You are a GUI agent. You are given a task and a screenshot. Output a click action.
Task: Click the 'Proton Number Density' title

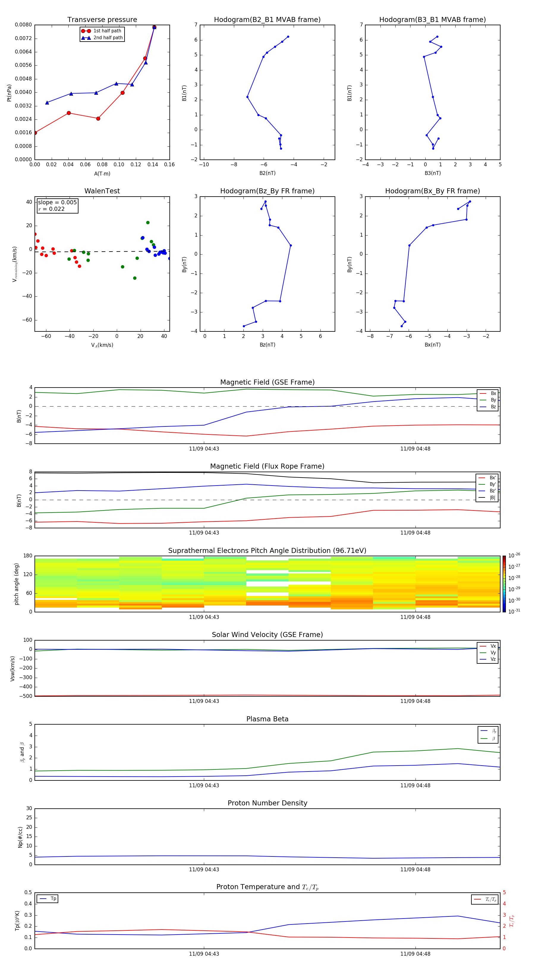coord(267,803)
